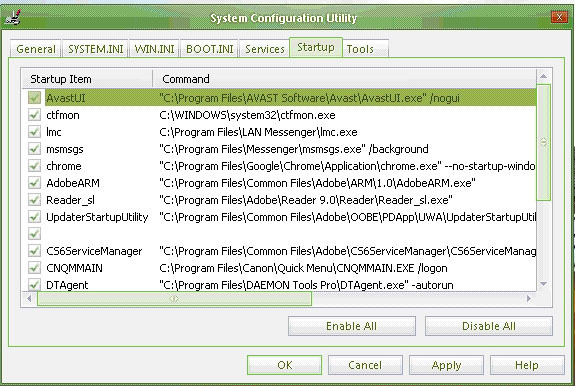Switch to the General tab
575x386 pixels.
[36, 49]
